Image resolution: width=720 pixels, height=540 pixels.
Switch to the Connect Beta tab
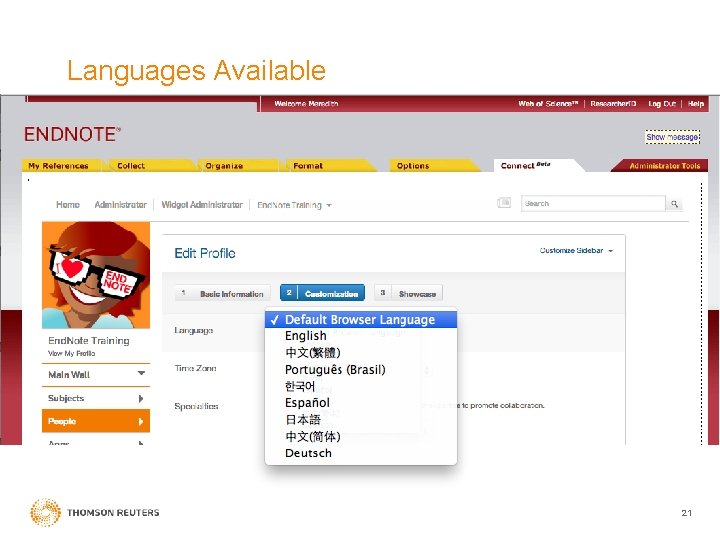point(537,165)
